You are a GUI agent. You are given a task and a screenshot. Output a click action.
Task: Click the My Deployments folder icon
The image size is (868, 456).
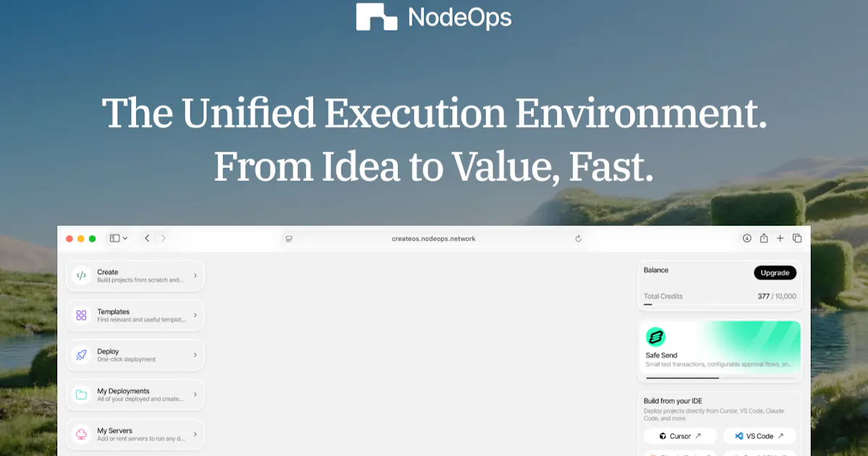[x=81, y=394]
